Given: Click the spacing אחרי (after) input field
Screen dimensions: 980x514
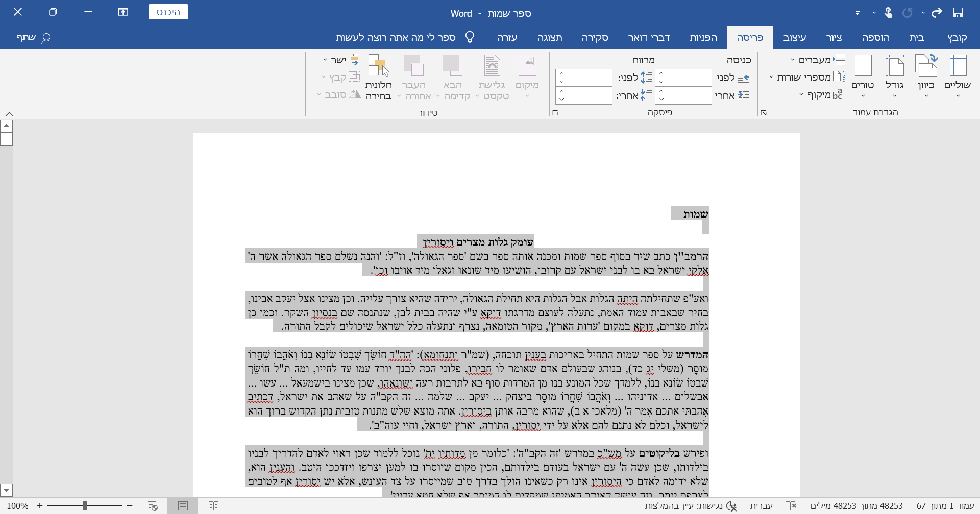Looking at the screenshot, I should pyautogui.click(x=584, y=95).
